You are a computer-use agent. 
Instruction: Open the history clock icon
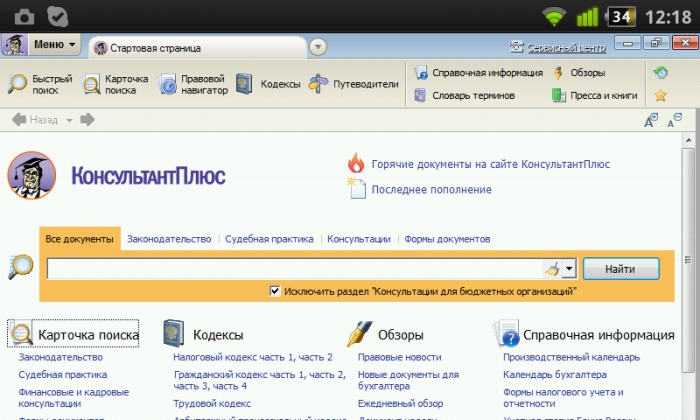(x=661, y=72)
